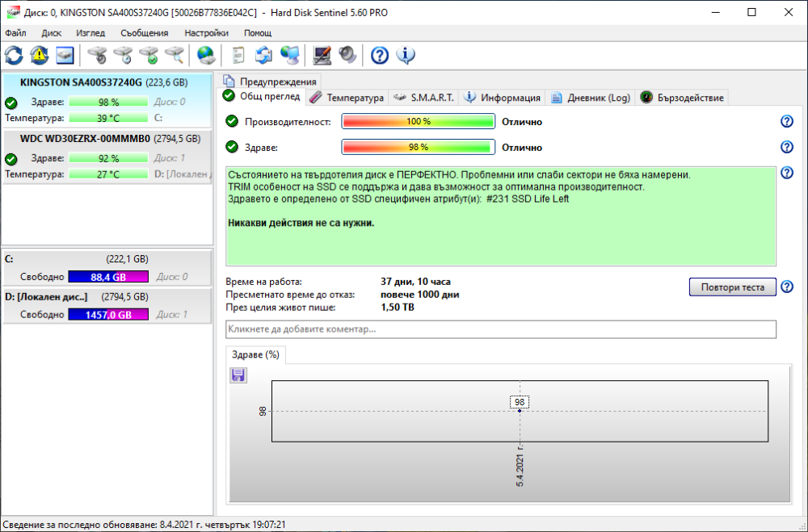Click help icon next to Повтори теста button

point(787,287)
